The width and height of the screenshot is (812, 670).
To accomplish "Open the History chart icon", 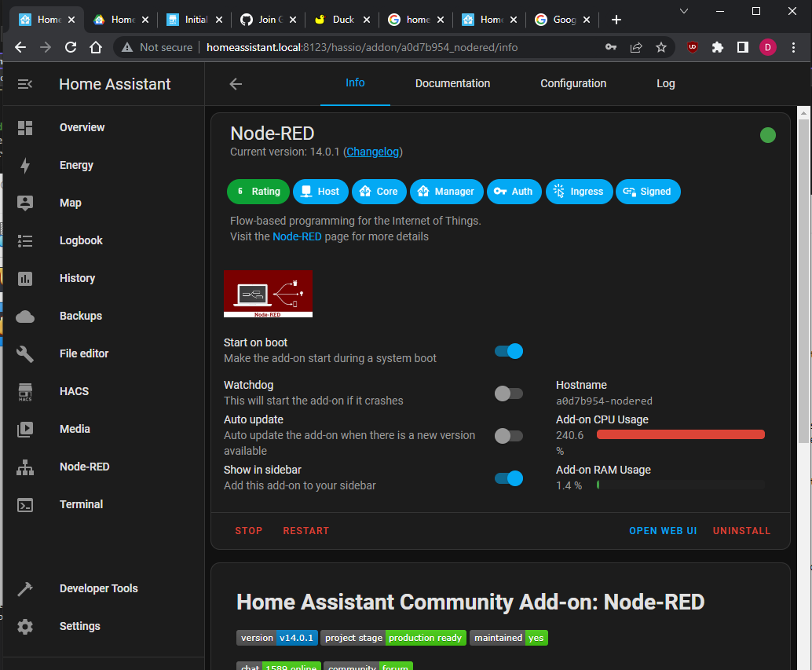I will [25, 279].
